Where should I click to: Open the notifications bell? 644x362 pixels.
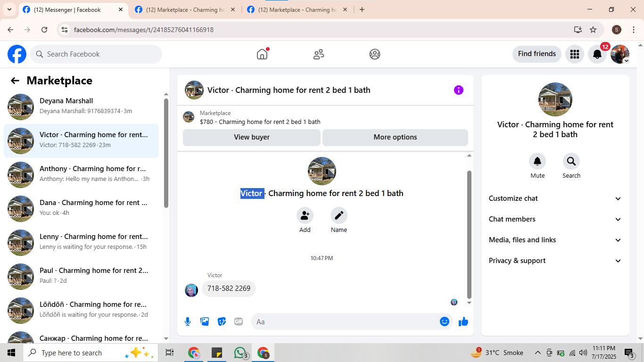pos(597,54)
